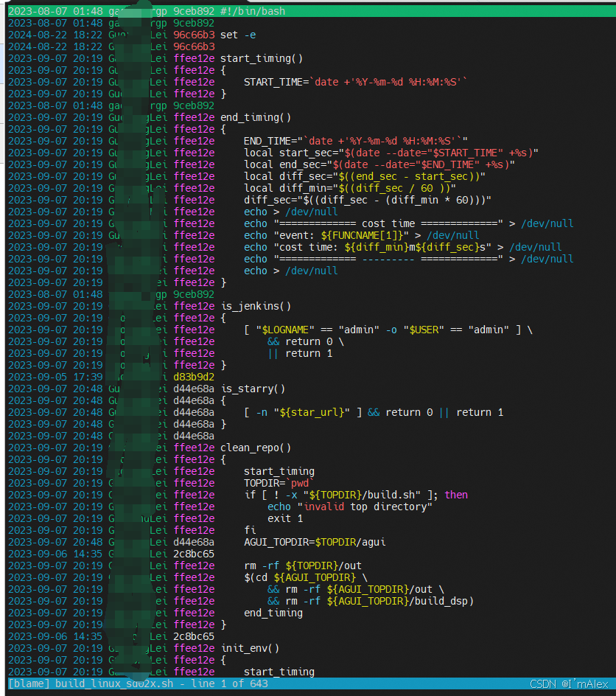Viewport: 616px width, 696px height.
Task: Click the '[blame] build_linux_sd02x.sh' status bar text
Action: [91, 683]
